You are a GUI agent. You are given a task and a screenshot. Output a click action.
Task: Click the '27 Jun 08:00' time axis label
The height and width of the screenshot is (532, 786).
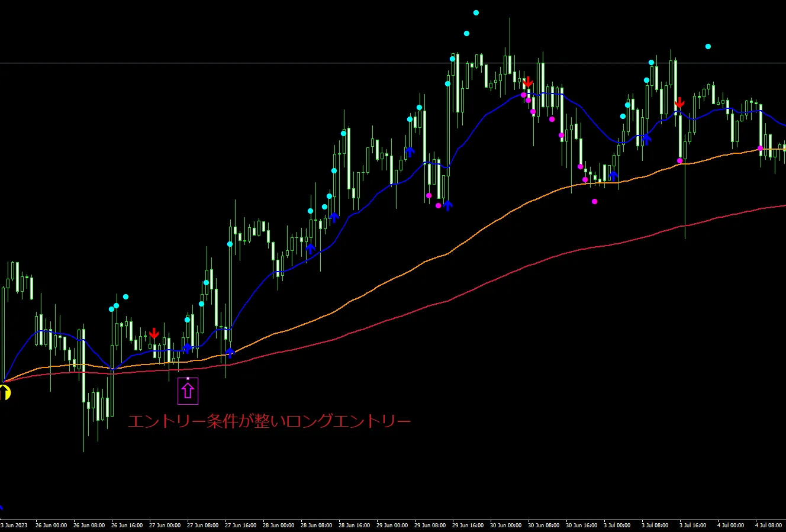(202, 525)
